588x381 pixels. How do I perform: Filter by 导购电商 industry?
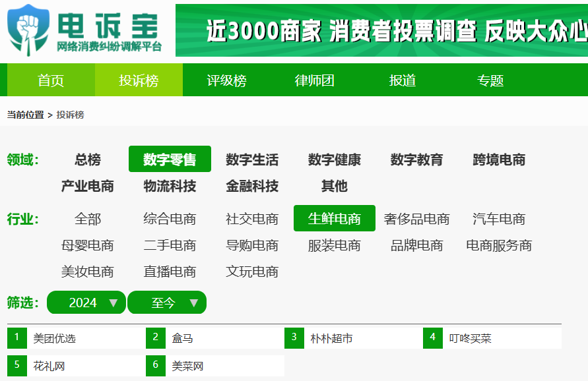(x=252, y=245)
